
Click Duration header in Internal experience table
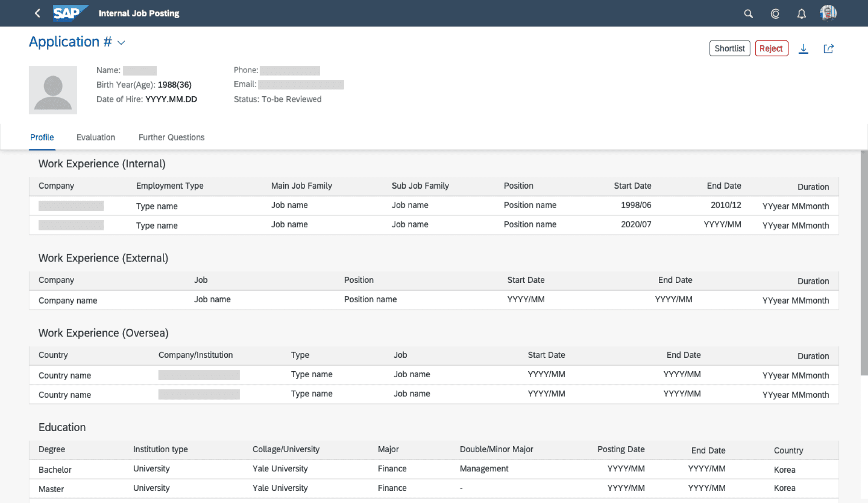point(813,187)
